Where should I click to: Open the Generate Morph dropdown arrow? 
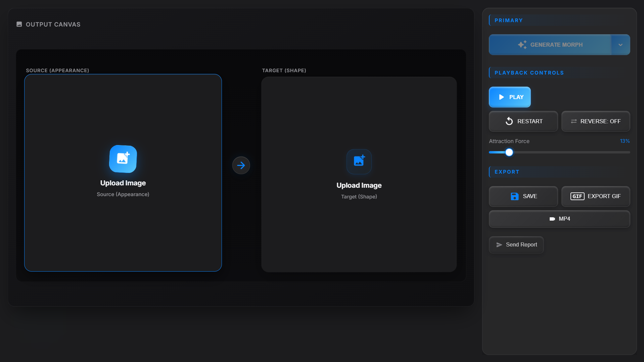(x=620, y=45)
